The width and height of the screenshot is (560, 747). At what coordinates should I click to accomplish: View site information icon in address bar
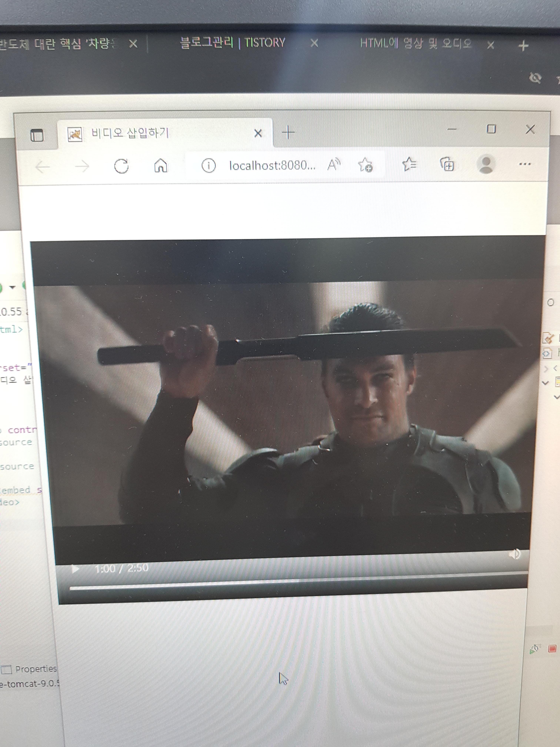point(208,165)
